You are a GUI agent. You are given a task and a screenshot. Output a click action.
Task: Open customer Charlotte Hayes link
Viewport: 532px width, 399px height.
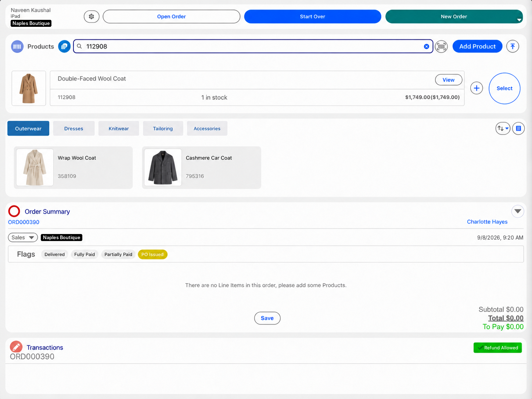(487, 222)
